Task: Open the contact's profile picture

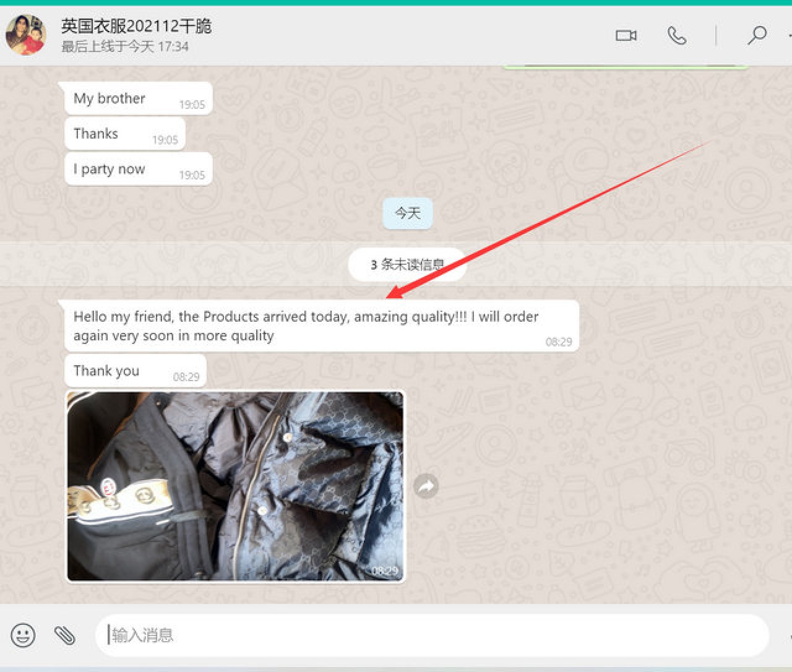Action: tap(25, 35)
